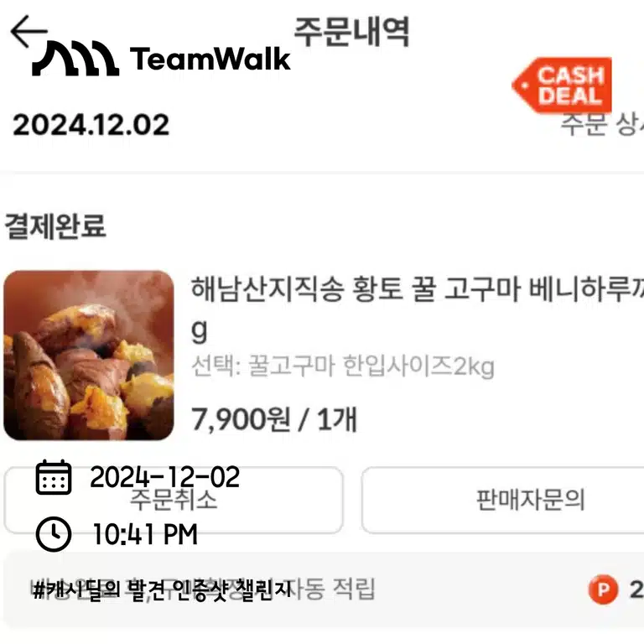Select the calendar icon beside 2024-12-02
This screenshot has width=644, height=644.
54,477
